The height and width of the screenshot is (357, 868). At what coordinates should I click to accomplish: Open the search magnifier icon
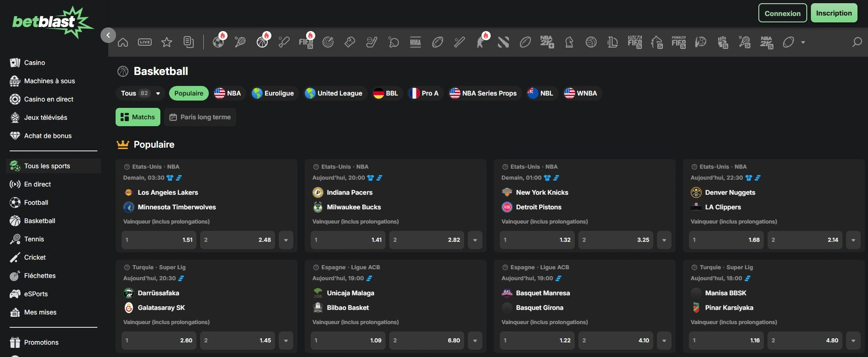857,43
